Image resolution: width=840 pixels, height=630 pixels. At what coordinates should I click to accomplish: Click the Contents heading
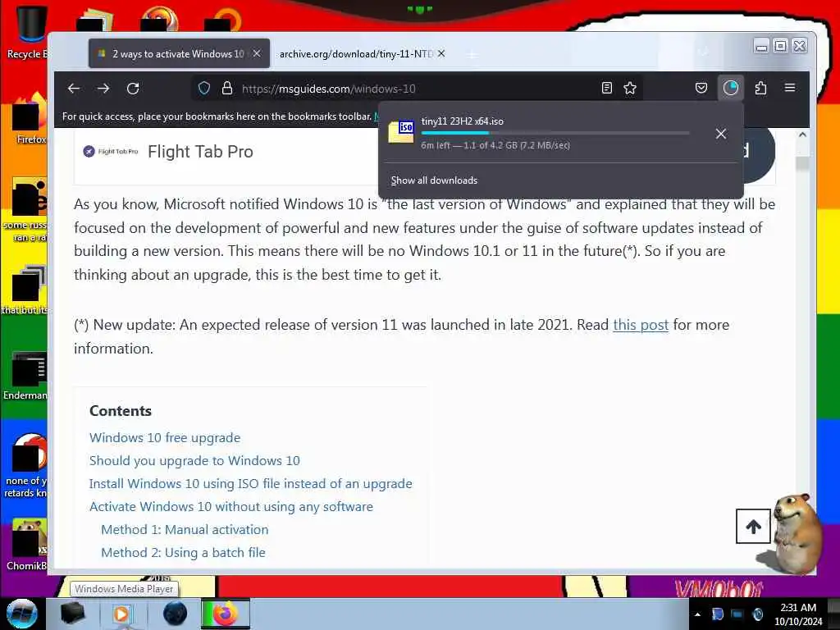point(121,411)
